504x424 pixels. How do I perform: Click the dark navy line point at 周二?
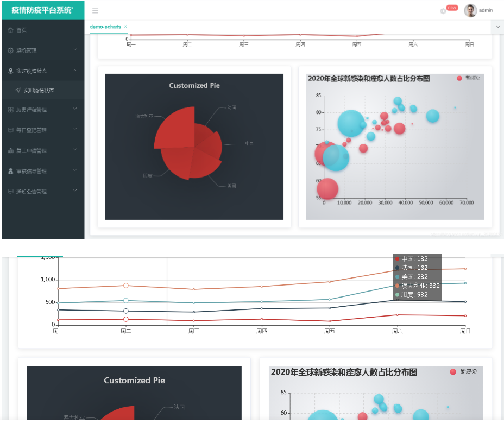click(126, 311)
